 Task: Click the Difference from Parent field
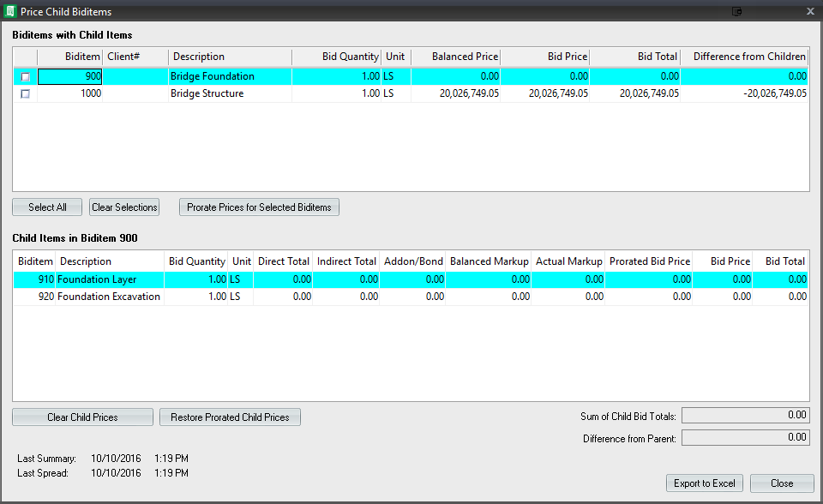[744, 438]
